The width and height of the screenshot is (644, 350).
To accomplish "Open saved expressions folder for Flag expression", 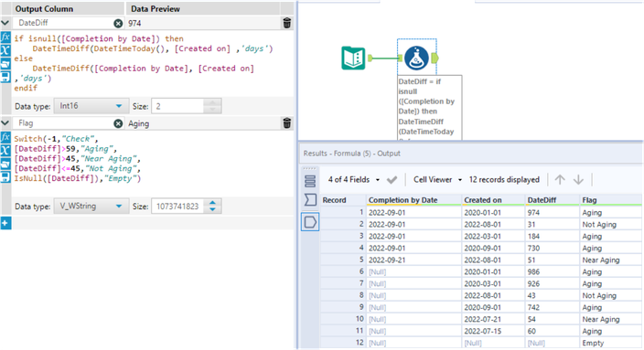I will (5, 164).
